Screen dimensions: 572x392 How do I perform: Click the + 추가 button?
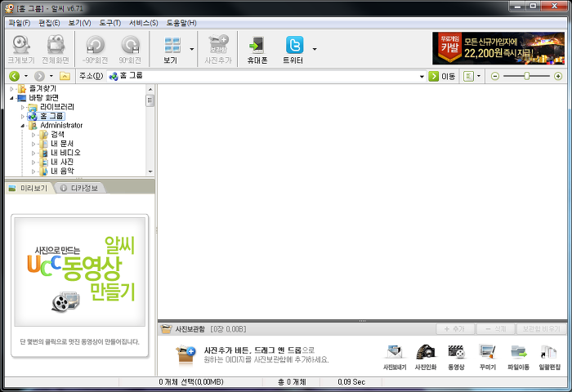[455, 329]
